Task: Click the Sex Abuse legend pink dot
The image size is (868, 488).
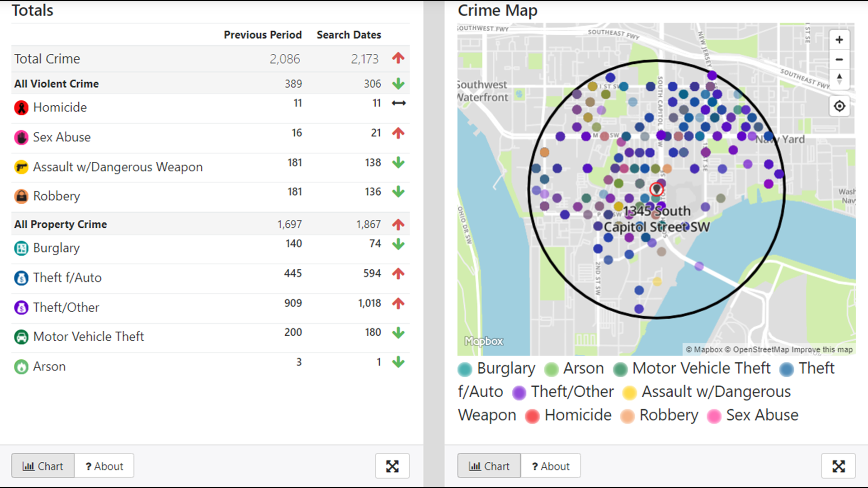Action: coord(714,416)
